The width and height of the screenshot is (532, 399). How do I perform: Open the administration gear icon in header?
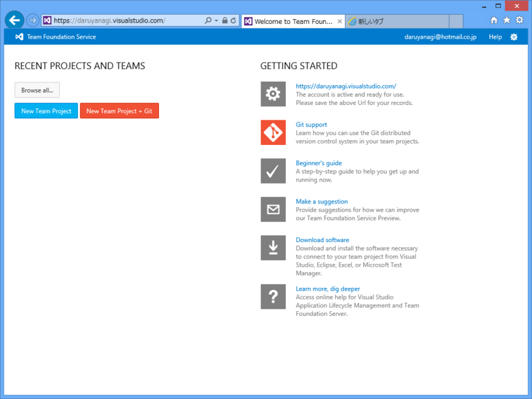(514, 37)
